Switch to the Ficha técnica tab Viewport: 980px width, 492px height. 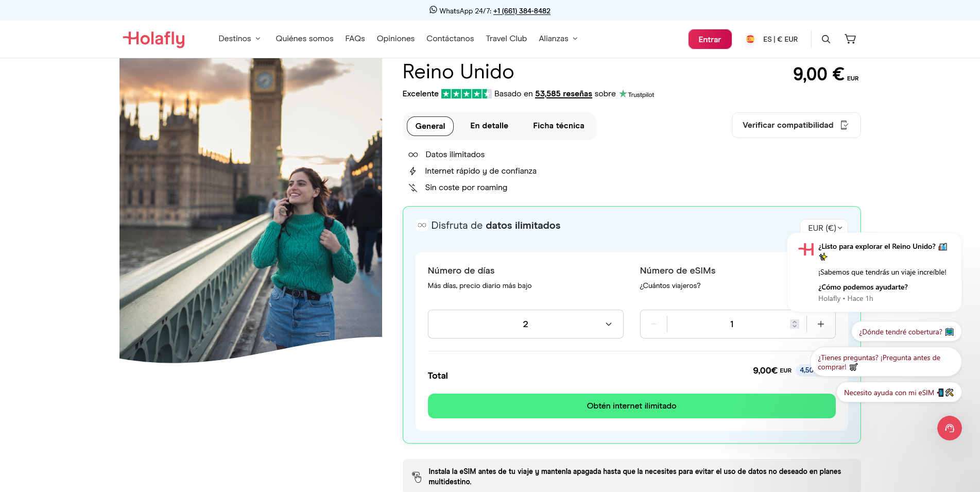(558, 126)
